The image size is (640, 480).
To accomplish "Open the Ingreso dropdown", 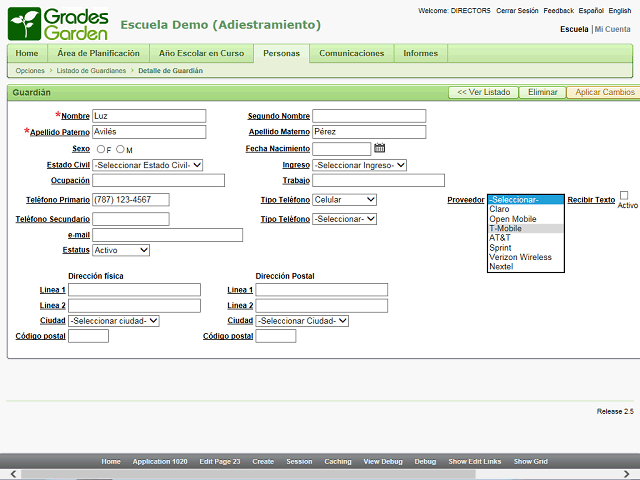I will tap(359, 165).
